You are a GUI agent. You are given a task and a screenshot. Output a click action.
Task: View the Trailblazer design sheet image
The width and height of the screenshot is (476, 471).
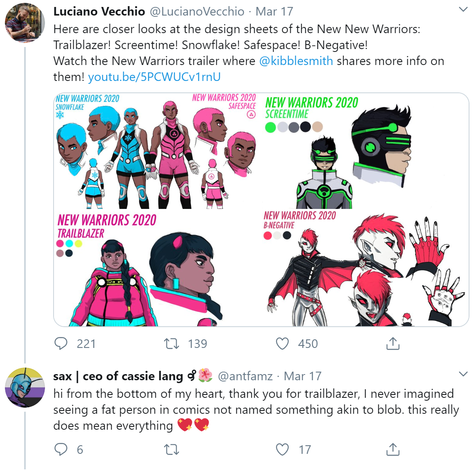(x=157, y=268)
